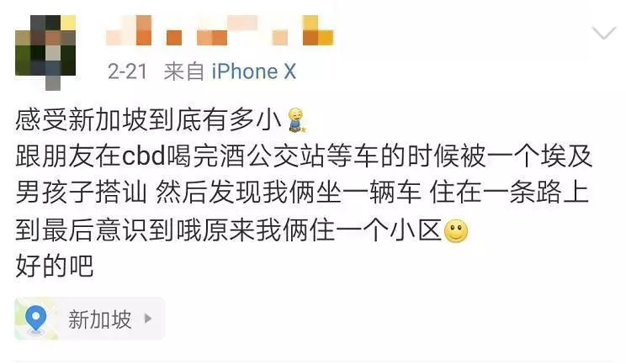This screenshot has width=626, height=364.
Task: Click the "iPhone X" source link
Action: pos(253,72)
